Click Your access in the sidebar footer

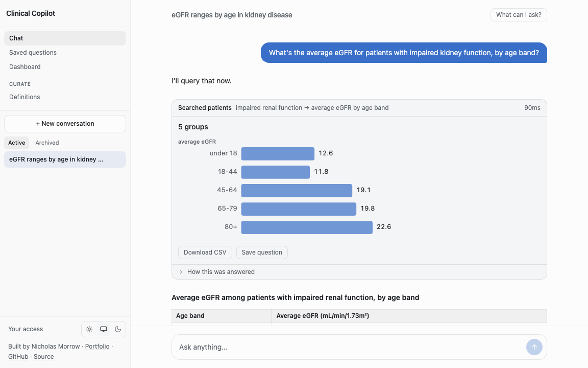coord(26,329)
